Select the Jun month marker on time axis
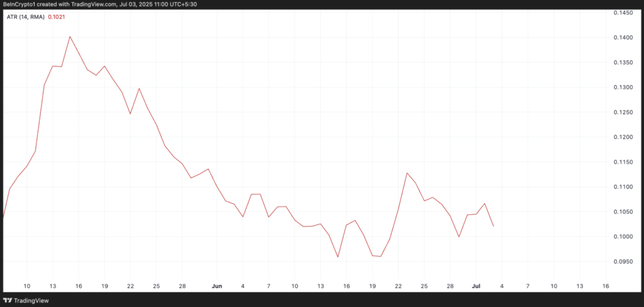 (x=216, y=286)
